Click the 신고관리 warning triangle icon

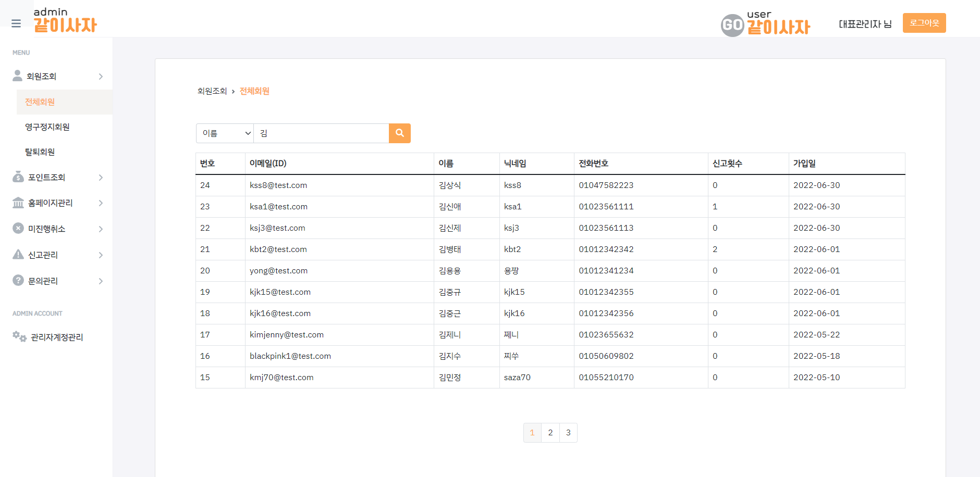18,254
